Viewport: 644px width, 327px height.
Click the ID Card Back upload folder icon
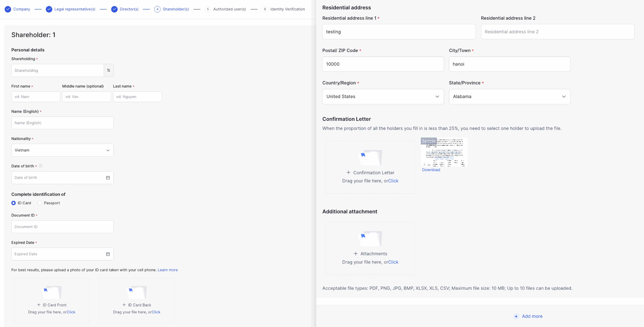point(137,292)
